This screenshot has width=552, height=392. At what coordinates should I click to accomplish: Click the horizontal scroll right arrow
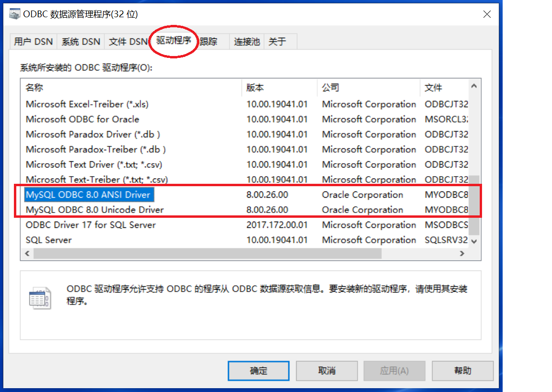tap(462, 254)
